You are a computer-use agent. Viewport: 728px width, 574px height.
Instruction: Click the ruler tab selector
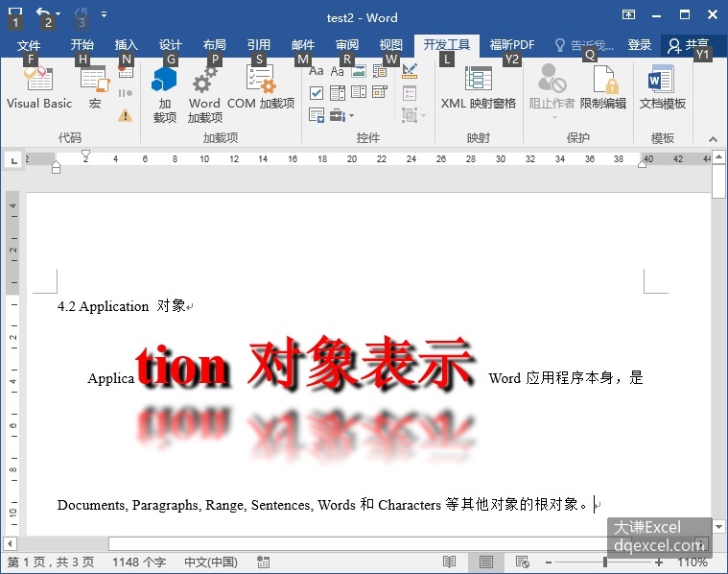[14, 161]
